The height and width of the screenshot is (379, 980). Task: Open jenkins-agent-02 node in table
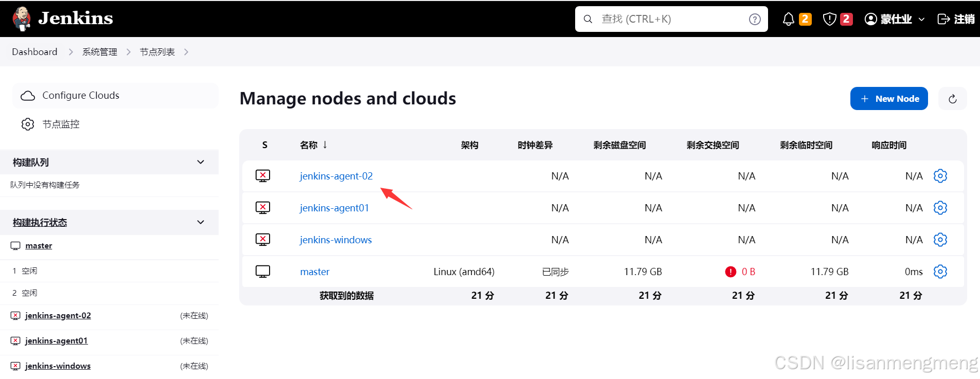point(336,176)
